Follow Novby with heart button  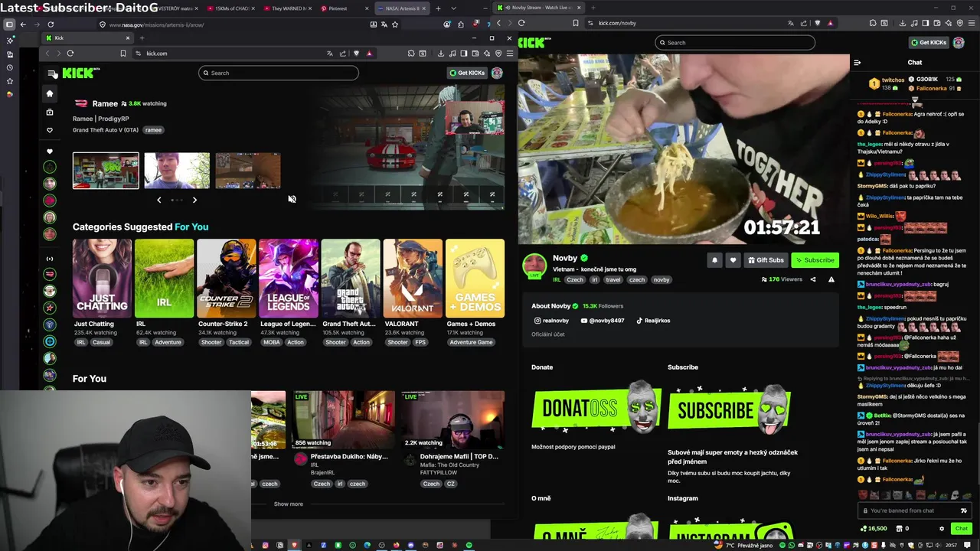(733, 260)
